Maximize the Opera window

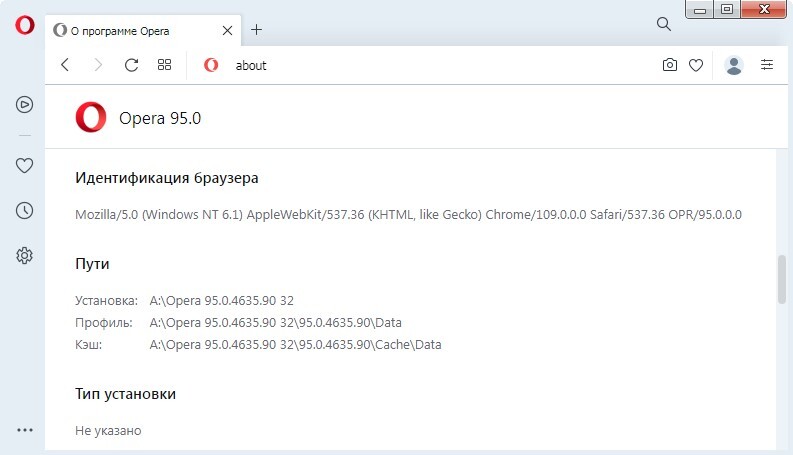pos(727,10)
